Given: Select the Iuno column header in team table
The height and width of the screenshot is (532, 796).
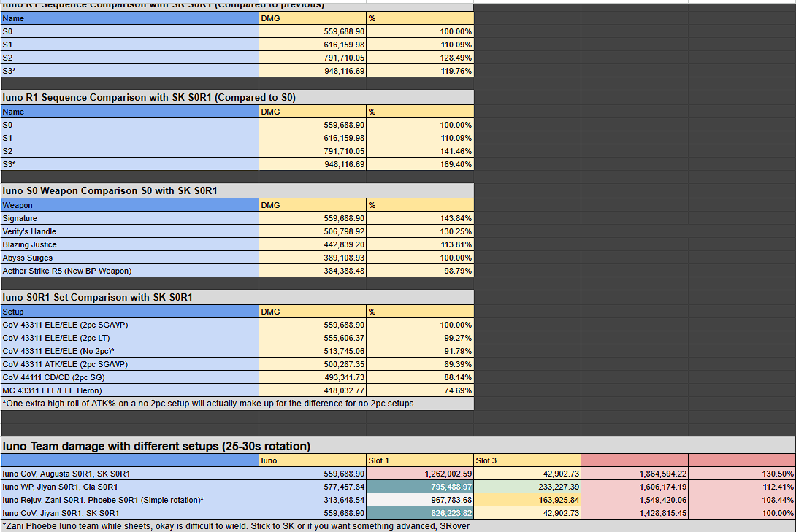Looking at the screenshot, I should [x=313, y=460].
